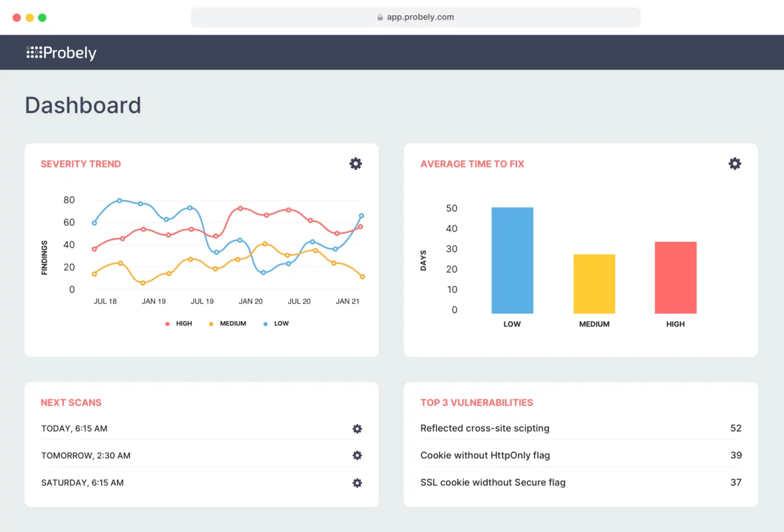
Task: Click the Severity Trend panel title
Action: click(x=81, y=164)
